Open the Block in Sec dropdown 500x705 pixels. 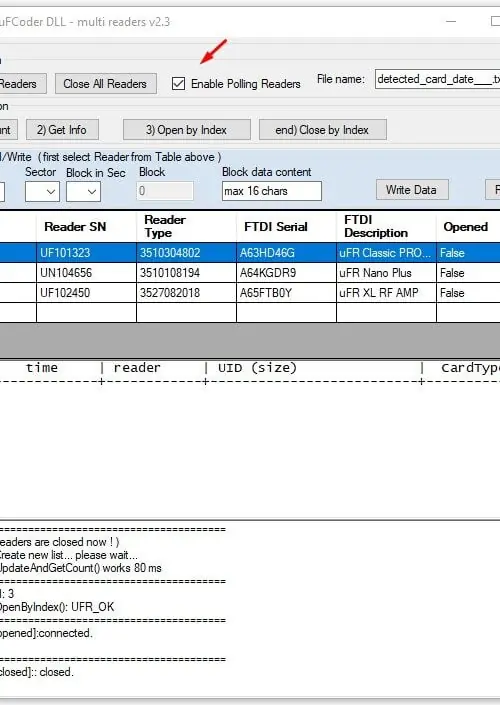pyautogui.click(x=83, y=192)
